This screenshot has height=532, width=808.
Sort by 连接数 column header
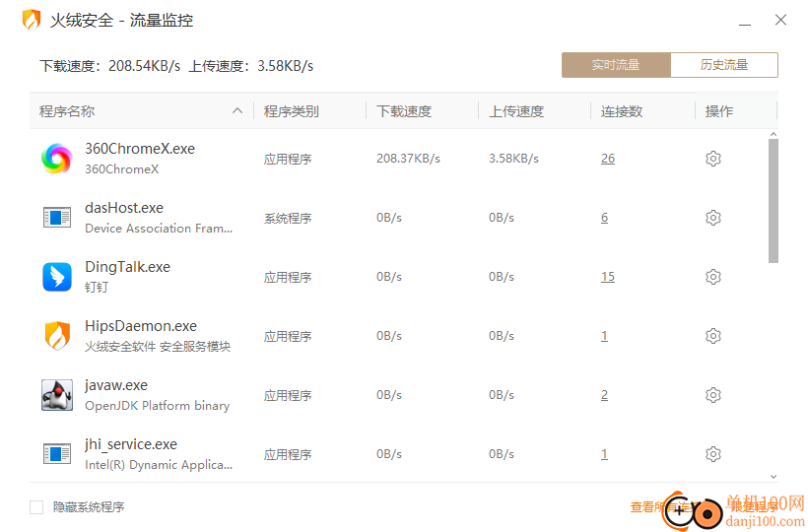[x=622, y=111]
